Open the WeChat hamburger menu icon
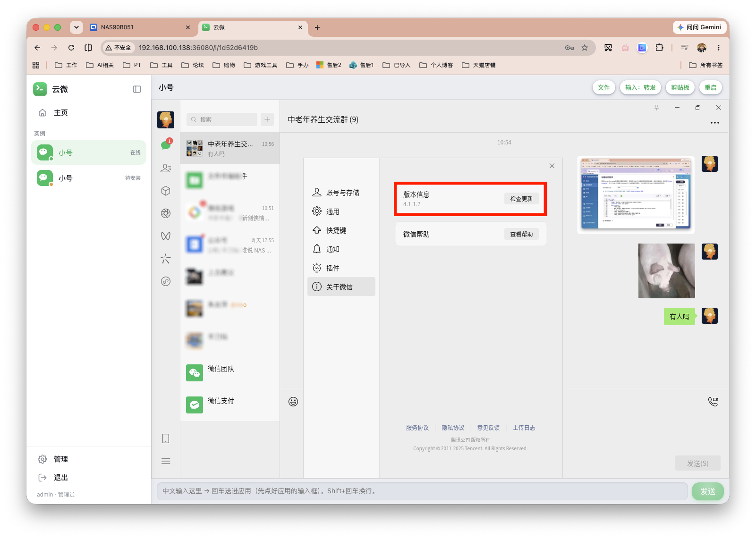 pyautogui.click(x=166, y=461)
